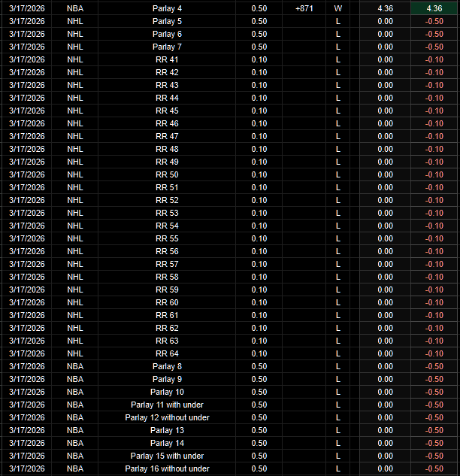Click the RR 51 cell

pos(167,187)
